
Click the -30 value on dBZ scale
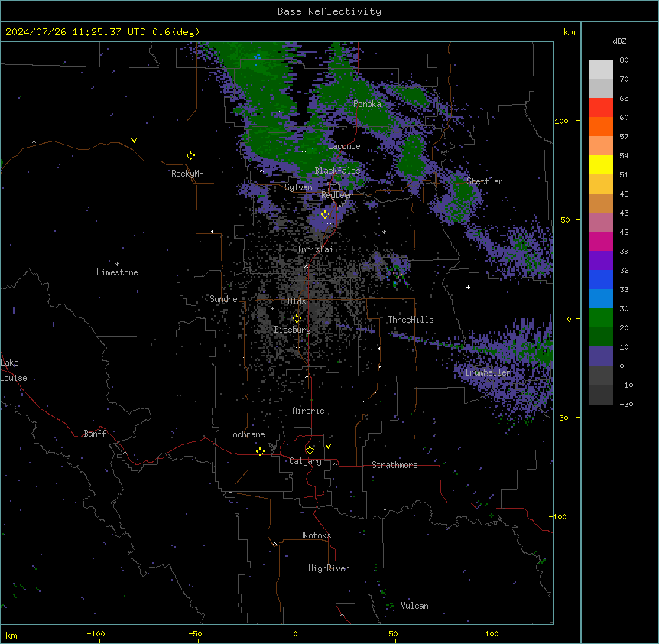tap(626, 405)
